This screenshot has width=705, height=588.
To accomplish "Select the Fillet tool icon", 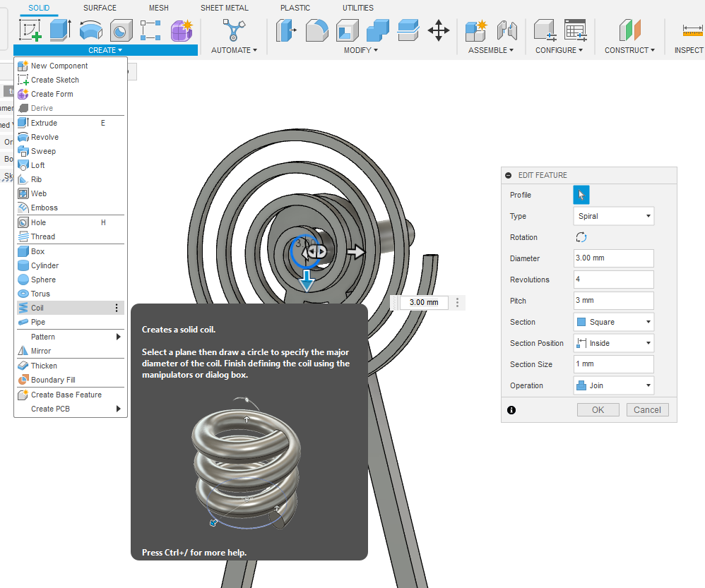I will tap(316, 30).
